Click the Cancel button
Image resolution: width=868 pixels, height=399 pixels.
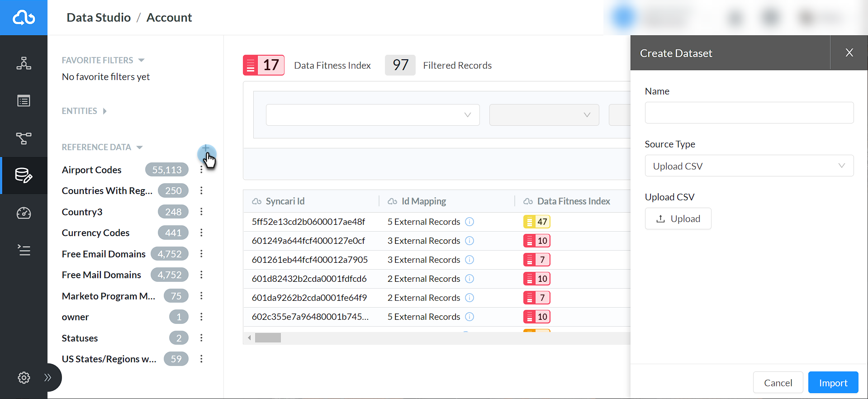coord(778,383)
